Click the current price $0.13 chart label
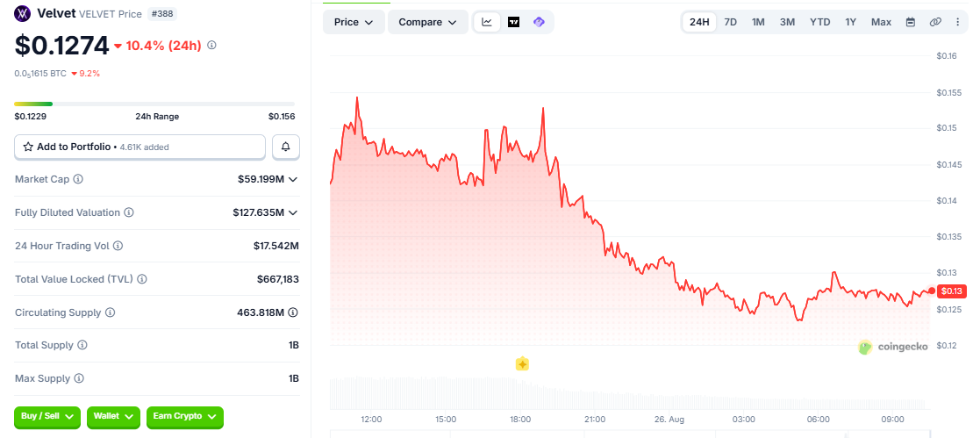Screen dimensions: 980x438 point(951,291)
